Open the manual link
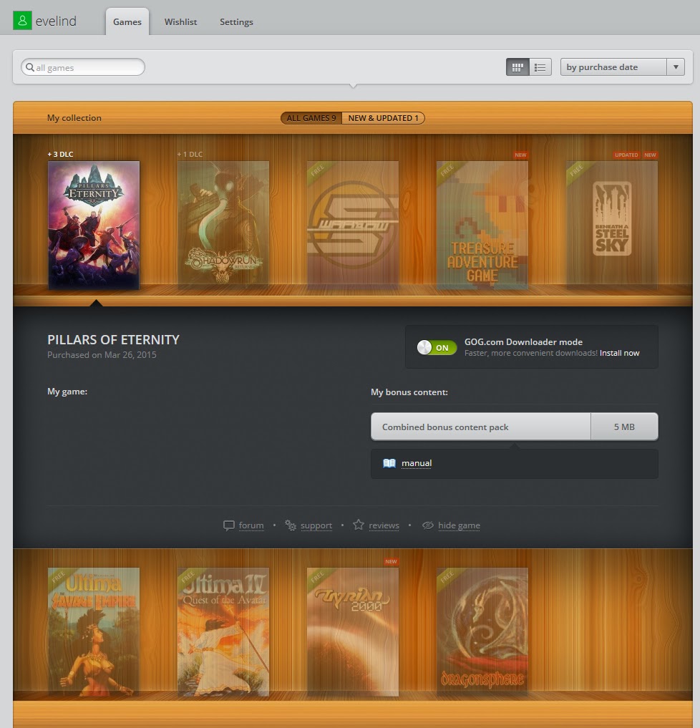The height and width of the screenshot is (728, 700). (x=417, y=463)
